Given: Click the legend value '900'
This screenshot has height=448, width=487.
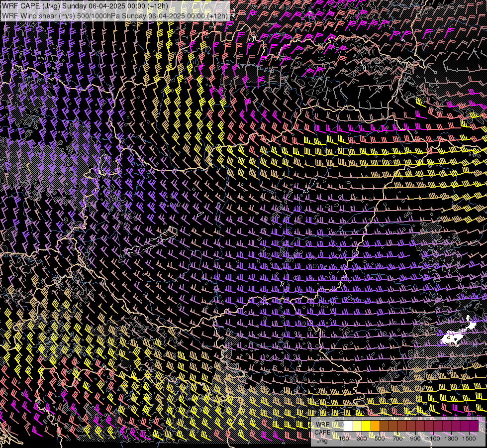Looking at the screenshot, I should (x=415, y=439).
